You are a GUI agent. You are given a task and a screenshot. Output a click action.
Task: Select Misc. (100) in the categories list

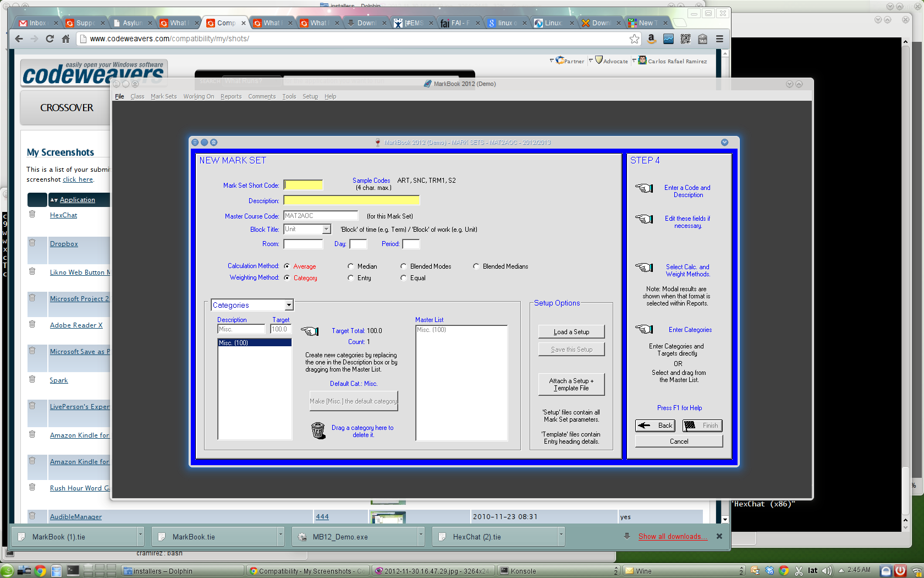255,342
